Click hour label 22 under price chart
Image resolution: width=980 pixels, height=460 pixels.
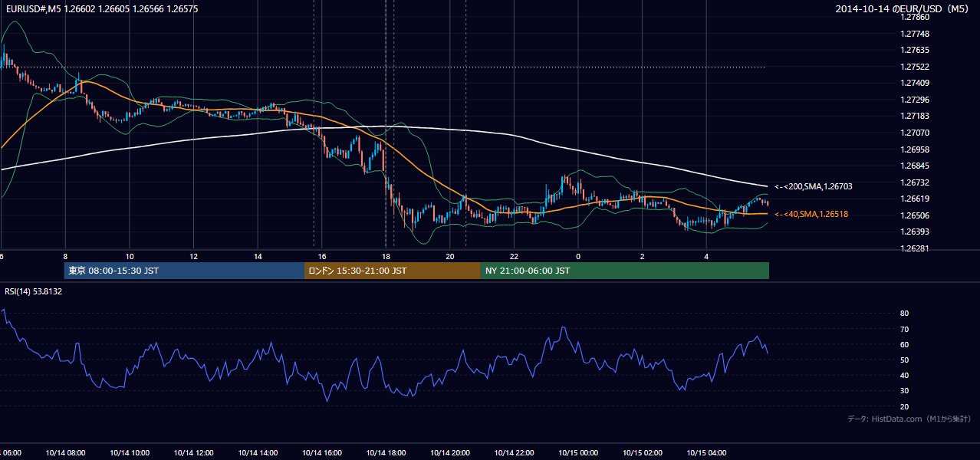point(514,256)
